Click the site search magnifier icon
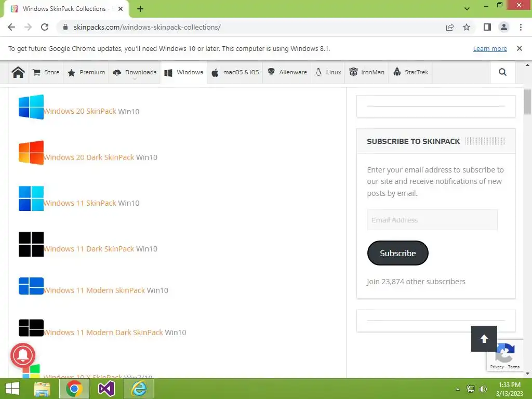 click(x=502, y=72)
